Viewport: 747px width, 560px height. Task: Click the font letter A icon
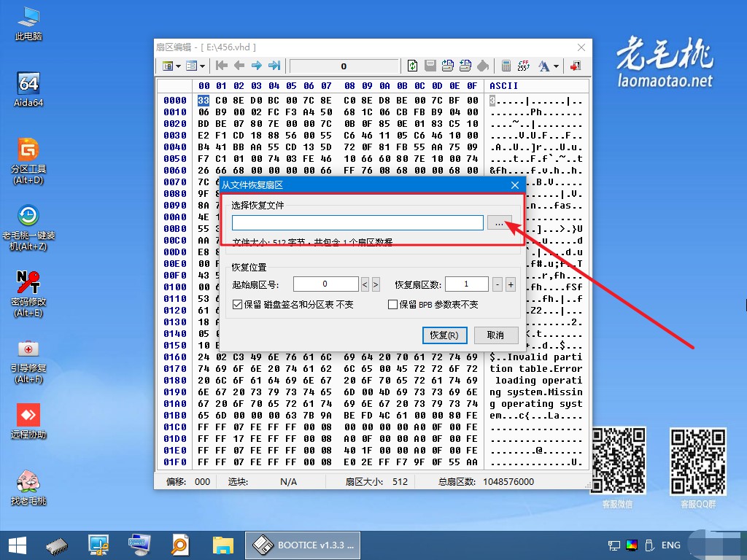(x=543, y=66)
